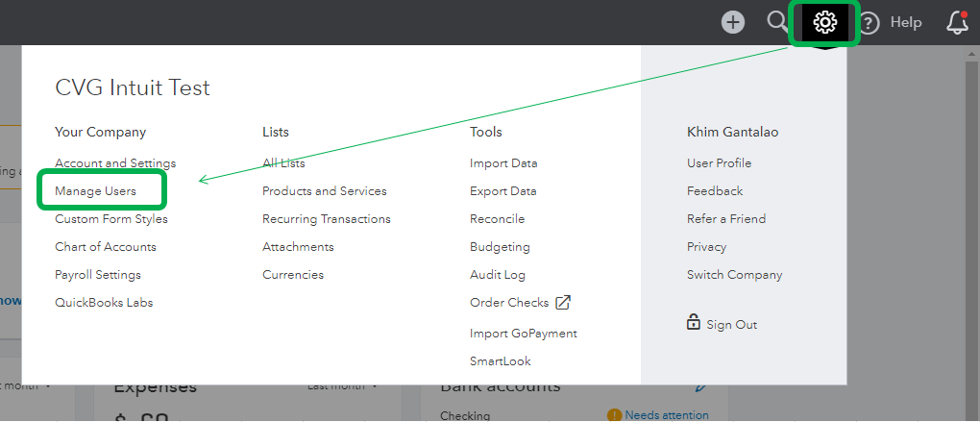
Task: Open Products and Services
Action: [x=325, y=191]
